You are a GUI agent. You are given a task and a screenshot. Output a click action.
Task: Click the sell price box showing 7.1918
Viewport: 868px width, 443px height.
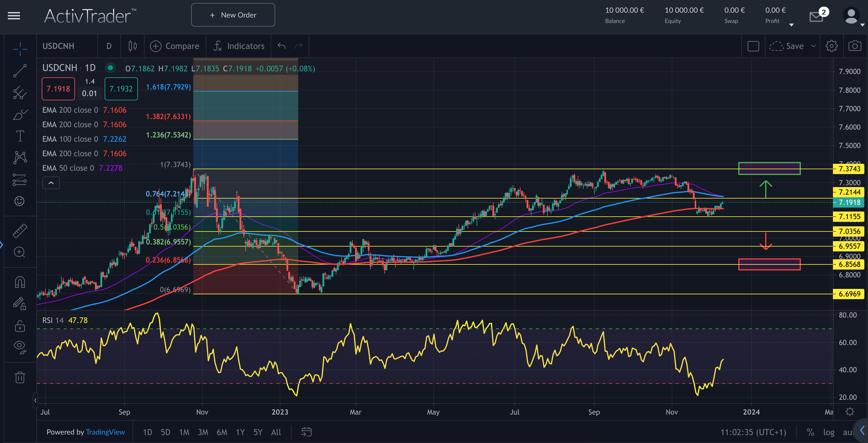[x=58, y=89]
